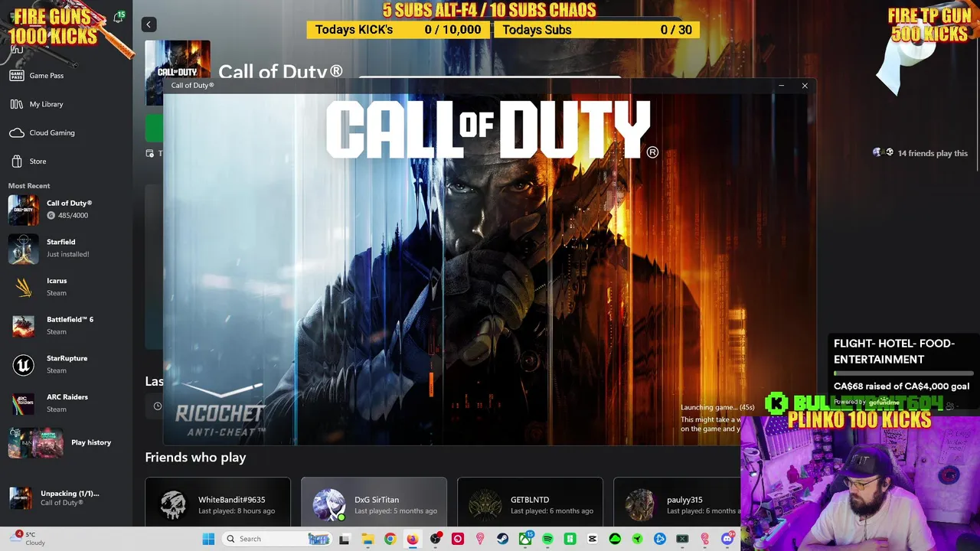The image size is (980, 551).
Task: Click the StarRupture Unreal logo thumbnail
Action: pyautogui.click(x=23, y=365)
